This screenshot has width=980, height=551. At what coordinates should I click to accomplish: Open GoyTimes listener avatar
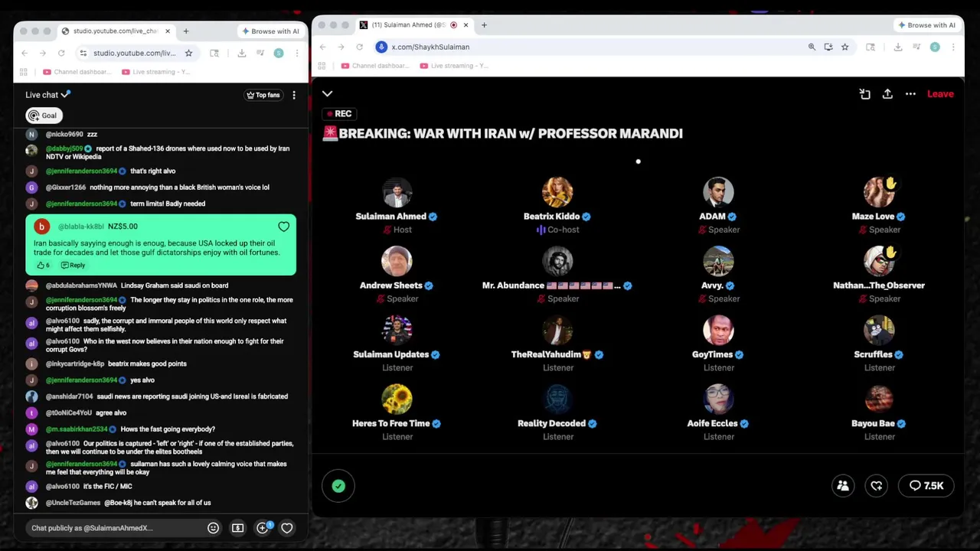718,330
